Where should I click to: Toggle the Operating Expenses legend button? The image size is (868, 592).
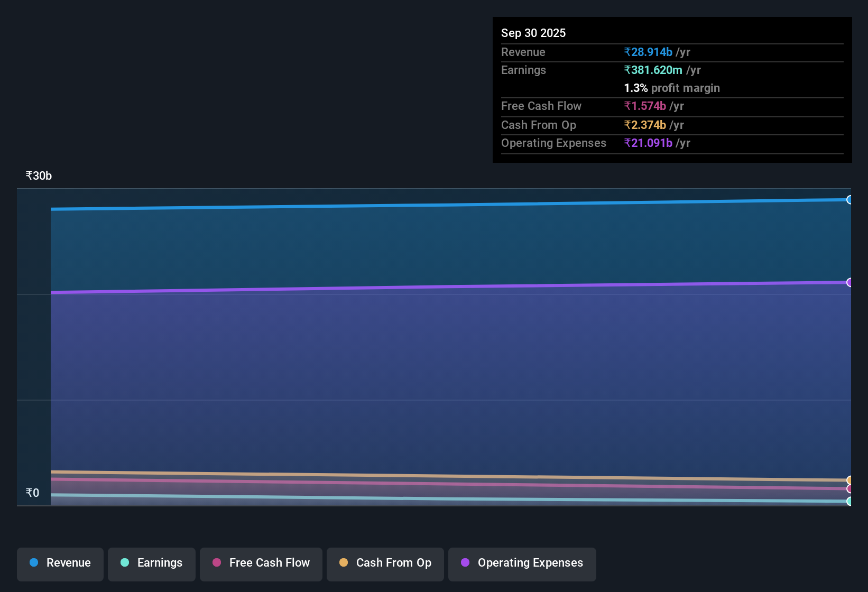click(522, 564)
